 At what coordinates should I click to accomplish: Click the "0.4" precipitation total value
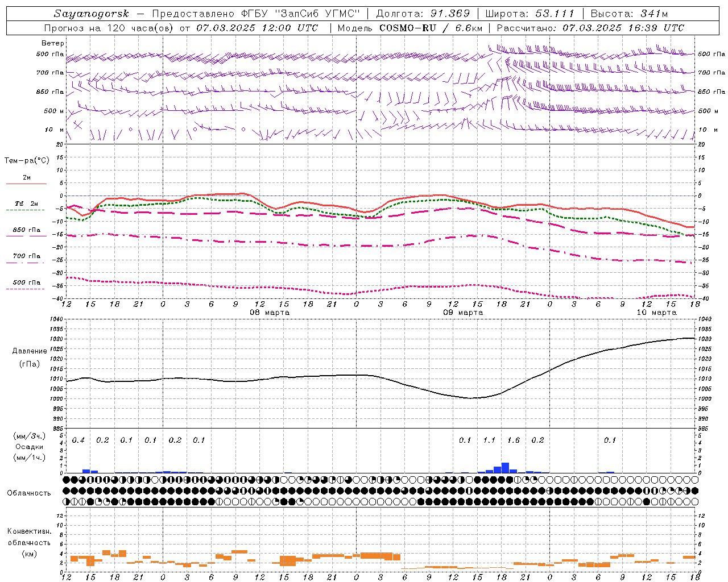point(78,440)
